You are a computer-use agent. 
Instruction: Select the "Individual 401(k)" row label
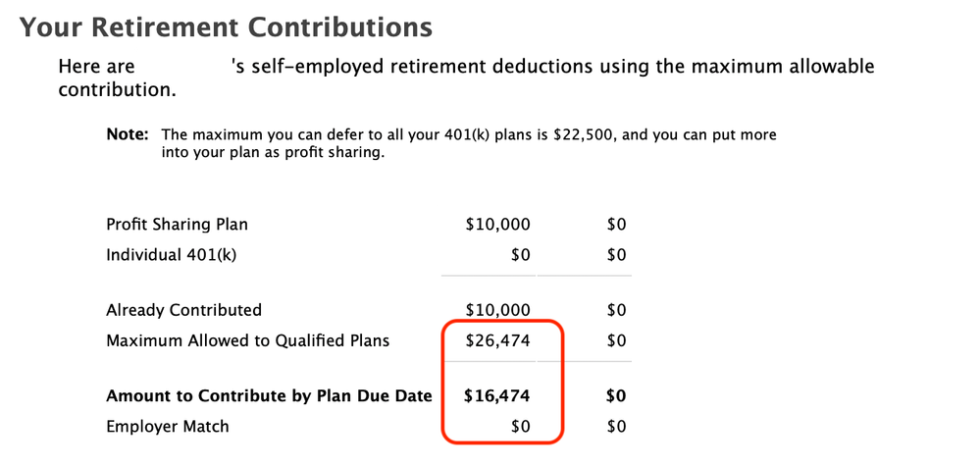[x=172, y=256]
